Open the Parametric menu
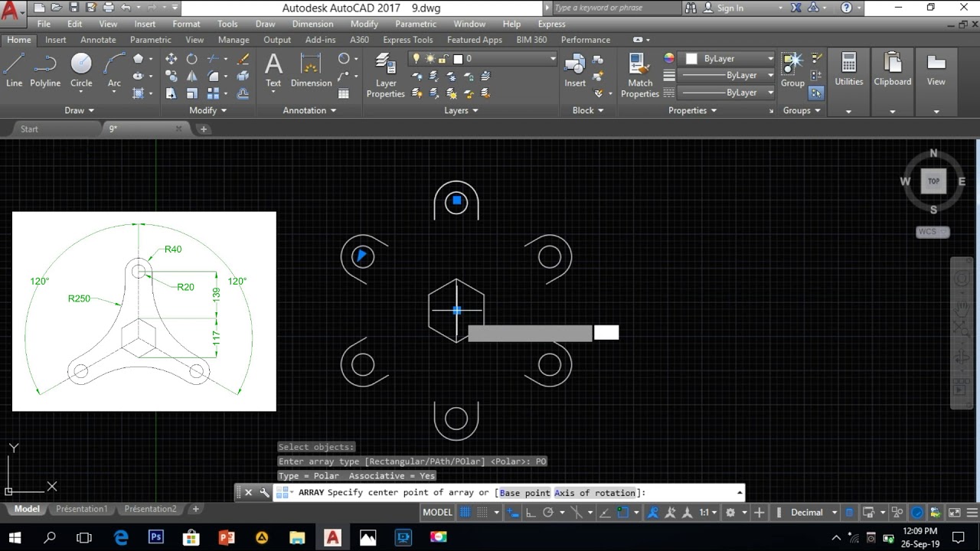 click(416, 24)
